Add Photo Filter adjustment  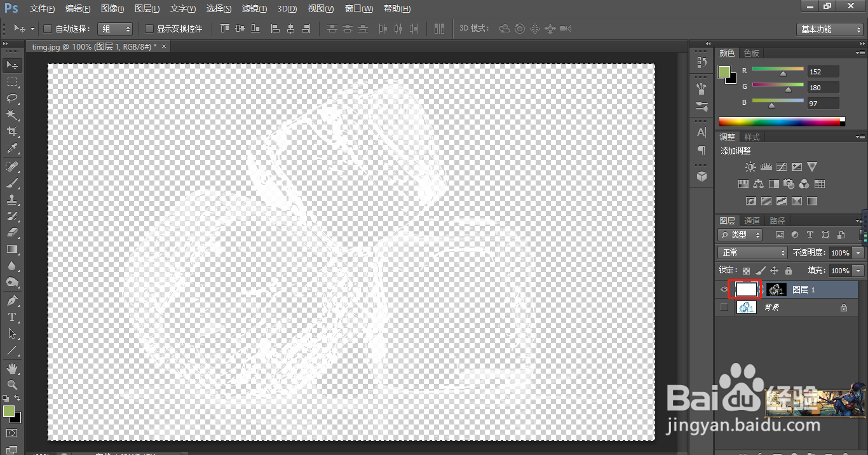pyautogui.click(x=789, y=184)
